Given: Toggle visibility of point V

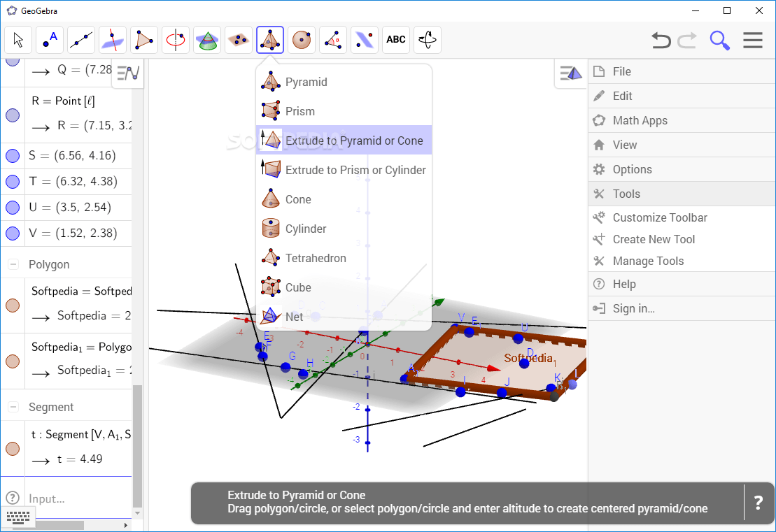Looking at the screenshot, I should click(x=11, y=233).
